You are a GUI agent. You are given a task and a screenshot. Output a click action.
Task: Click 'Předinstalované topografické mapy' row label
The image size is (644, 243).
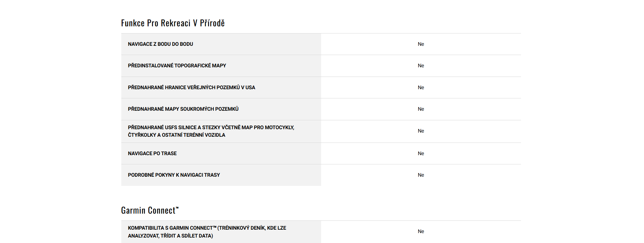pos(177,66)
